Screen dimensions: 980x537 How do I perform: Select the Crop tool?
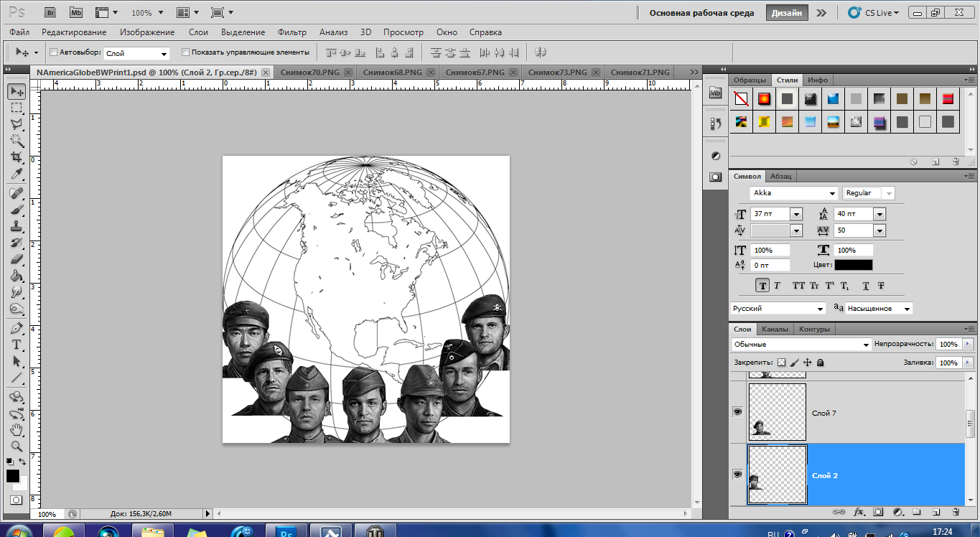pyautogui.click(x=17, y=157)
